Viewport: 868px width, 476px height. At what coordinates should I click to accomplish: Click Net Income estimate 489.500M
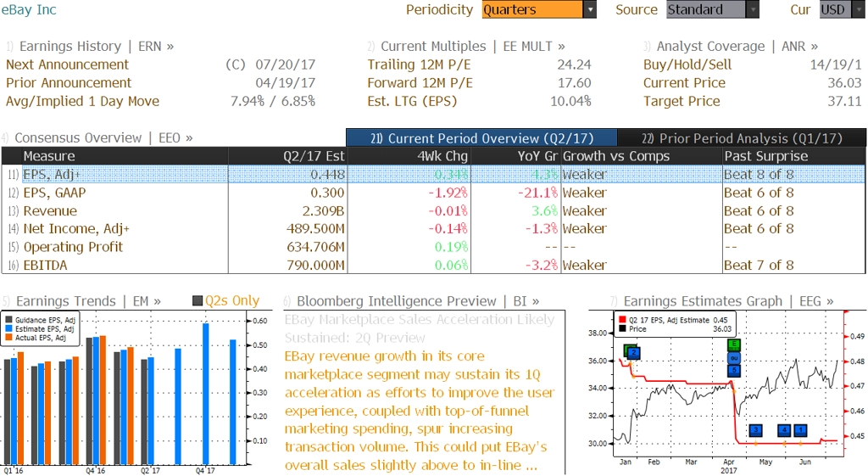click(x=315, y=229)
